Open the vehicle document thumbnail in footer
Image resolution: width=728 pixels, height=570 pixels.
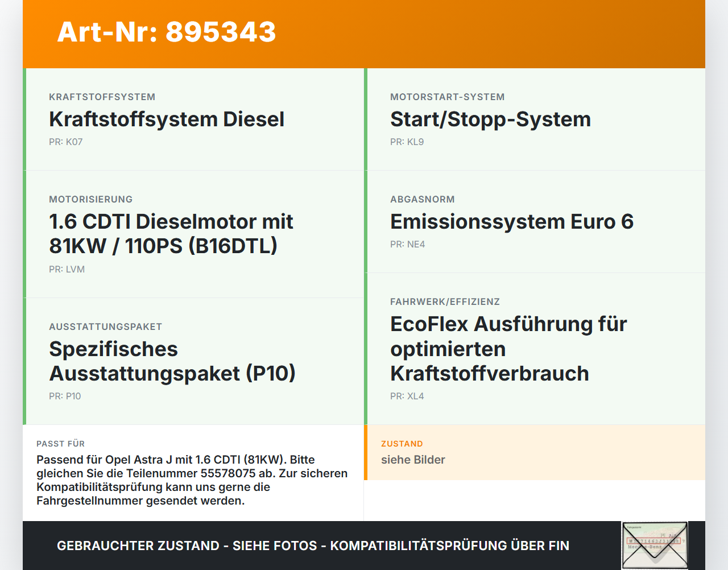[x=655, y=546]
